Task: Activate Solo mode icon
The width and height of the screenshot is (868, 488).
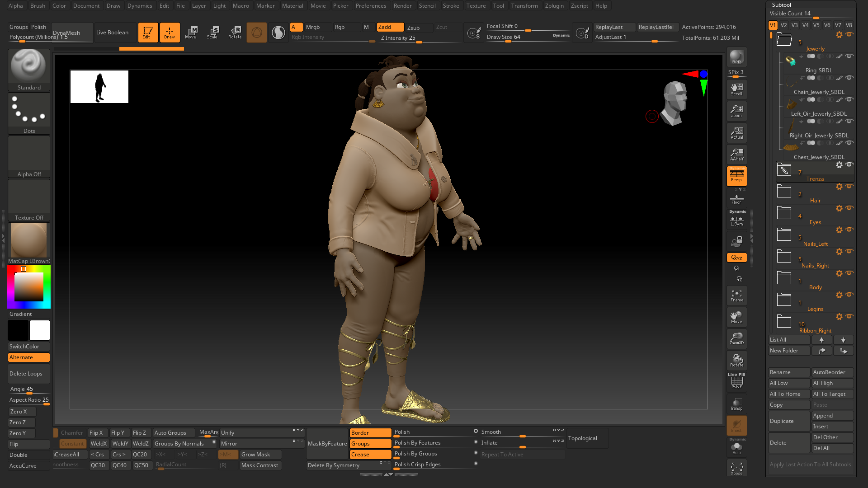Action: (736, 448)
